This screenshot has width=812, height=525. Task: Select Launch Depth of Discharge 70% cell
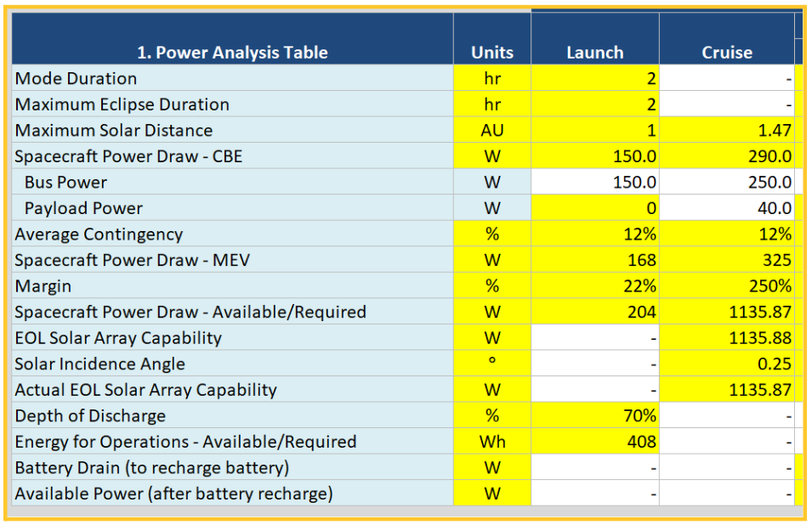594,415
